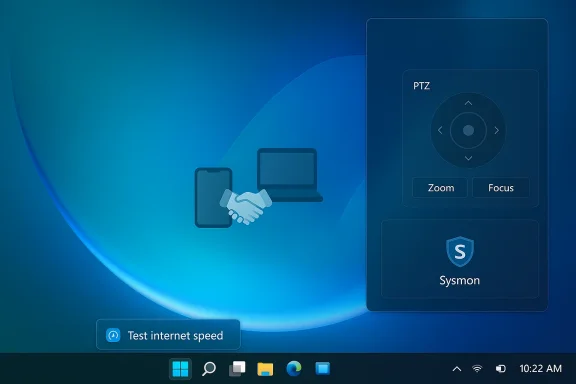This screenshot has width=576, height=384.
Task: Click the Wi-Fi icon in system tray
Action: (477, 369)
